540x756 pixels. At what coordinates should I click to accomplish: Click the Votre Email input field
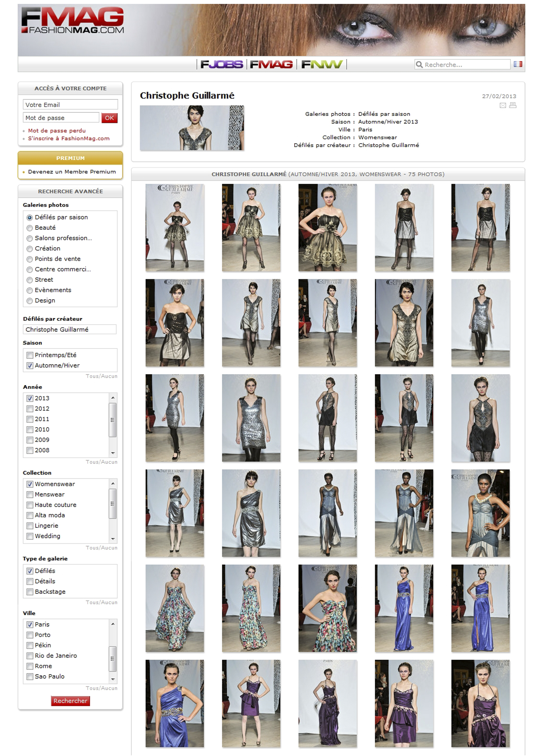point(70,105)
